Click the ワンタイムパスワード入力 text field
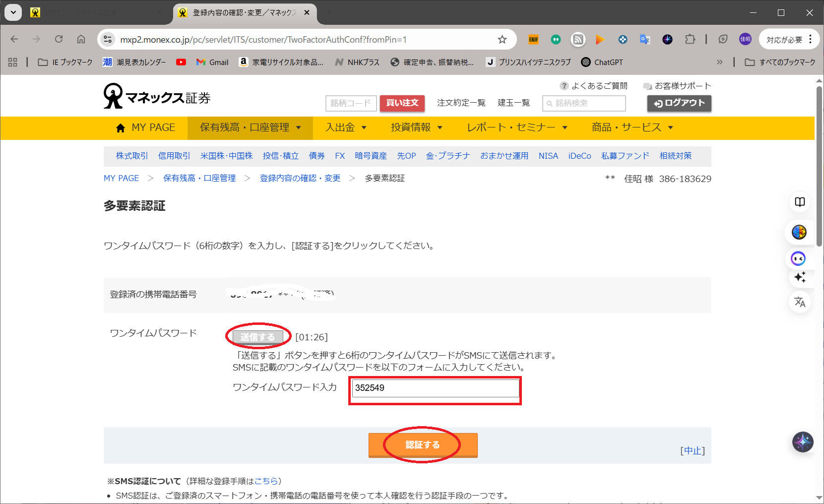The height and width of the screenshot is (504, 824). [x=435, y=388]
